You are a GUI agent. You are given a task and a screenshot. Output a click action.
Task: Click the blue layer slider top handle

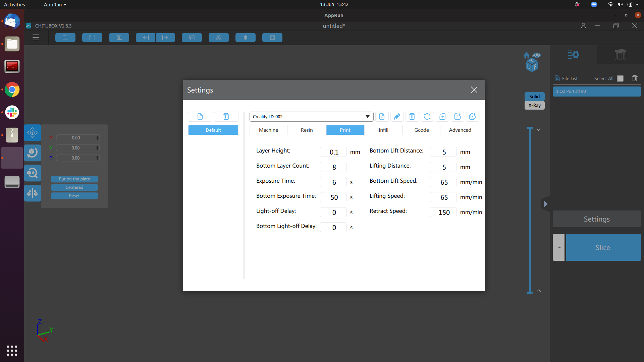530,128
